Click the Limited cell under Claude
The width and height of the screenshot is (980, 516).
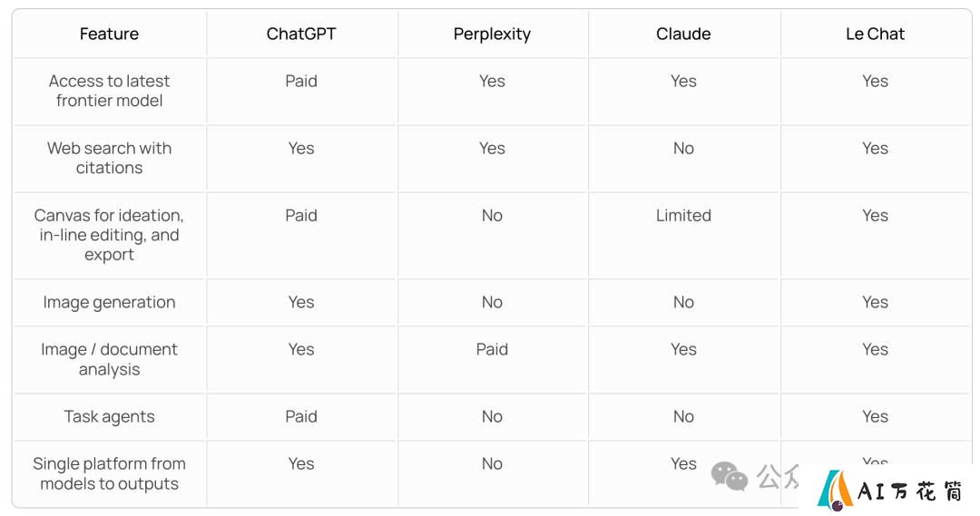683,216
